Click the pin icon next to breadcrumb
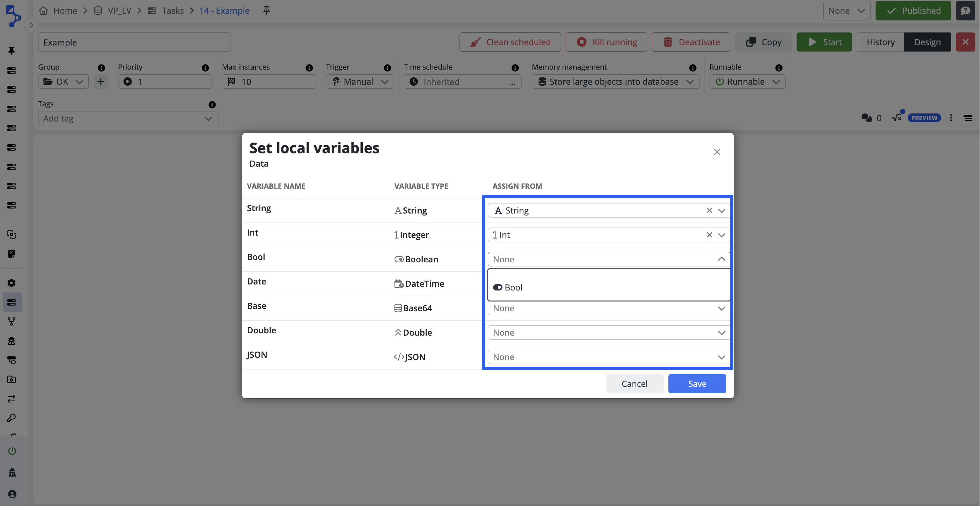980x506 pixels. pyautogui.click(x=266, y=10)
